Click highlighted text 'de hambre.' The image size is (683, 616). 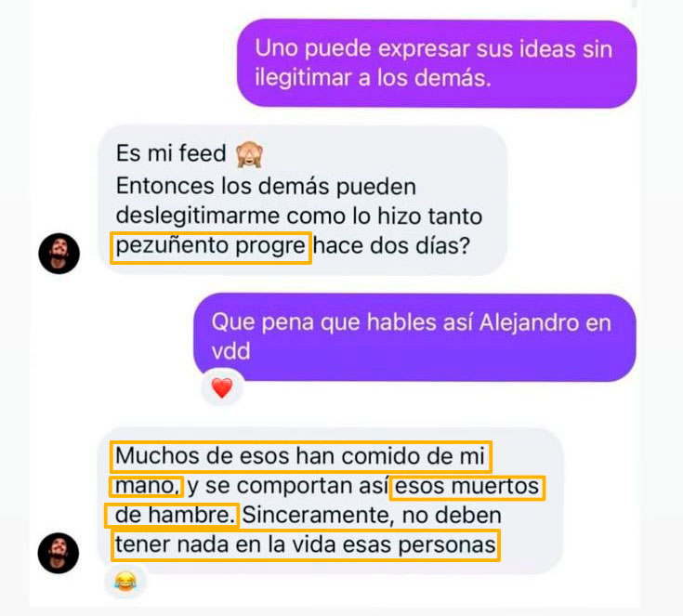point(172,516)
